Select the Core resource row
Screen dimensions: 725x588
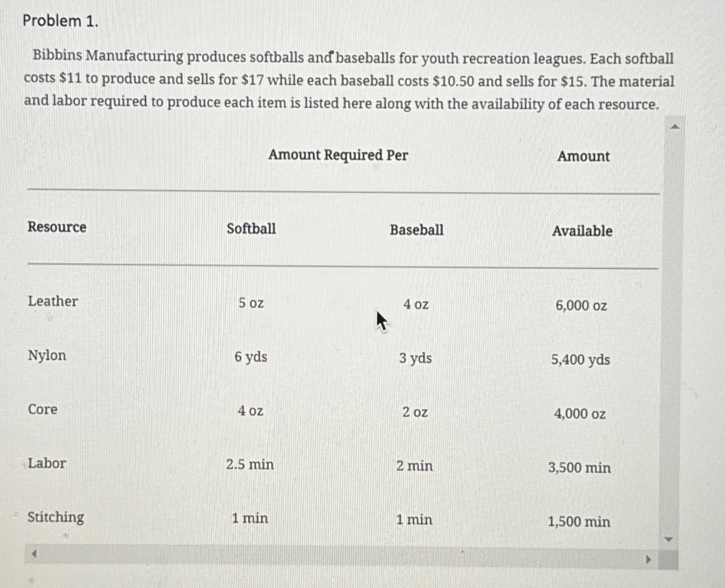click(x=43, y=409)
